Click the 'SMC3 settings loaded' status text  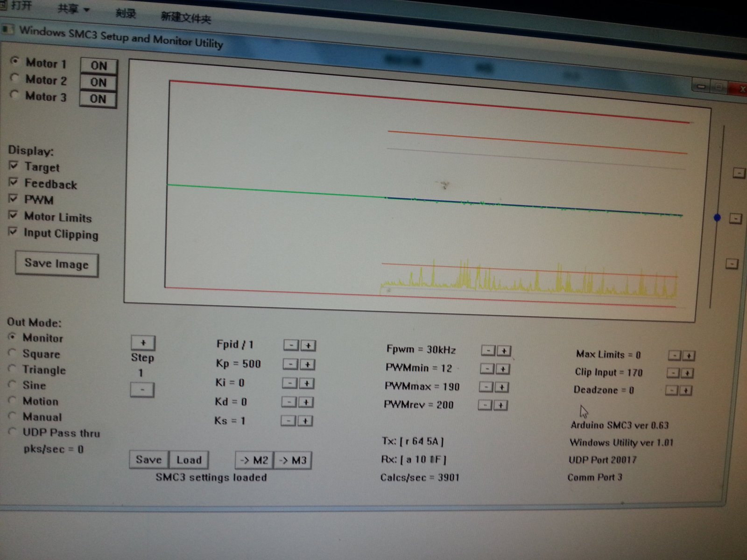click(x=211, y=477)
